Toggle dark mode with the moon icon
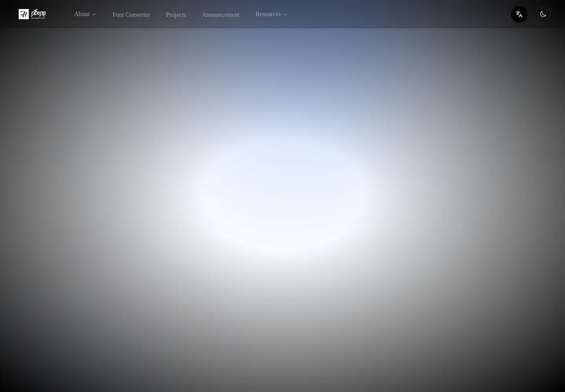This screenshot has width=565, height=392. (543, 15)
